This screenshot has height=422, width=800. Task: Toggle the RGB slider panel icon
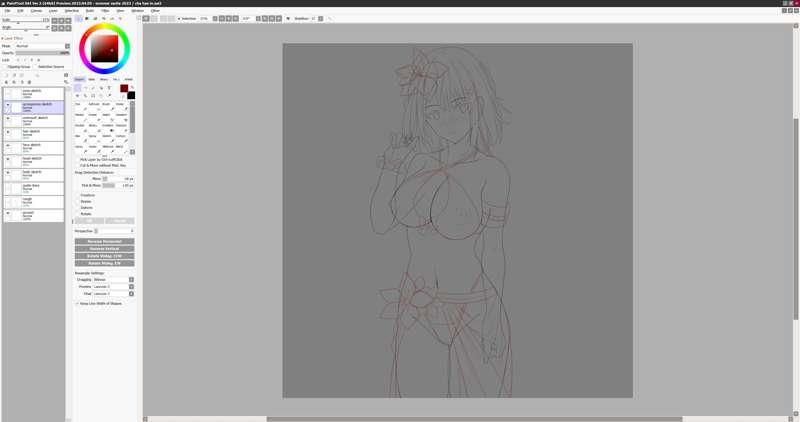[x=87, y=18]
